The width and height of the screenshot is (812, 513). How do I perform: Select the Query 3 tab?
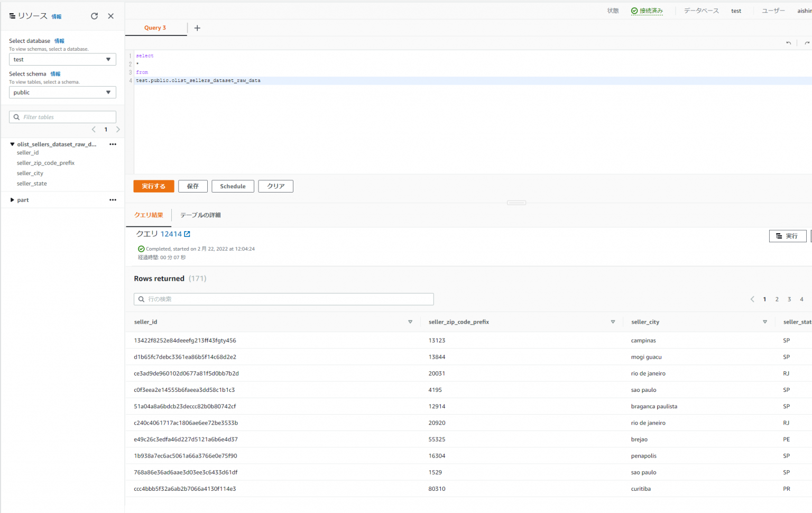[x=155, y=28]
